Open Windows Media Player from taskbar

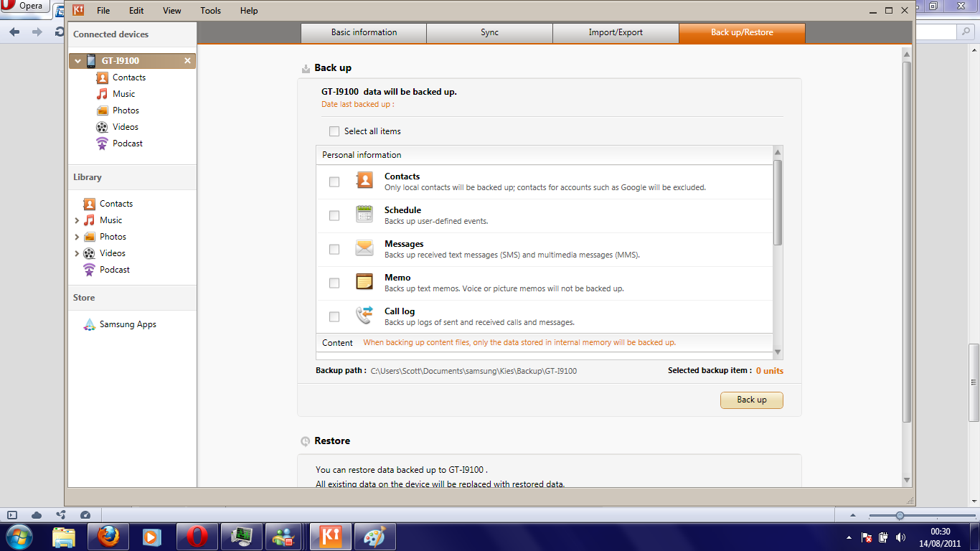tap(152, 537)
